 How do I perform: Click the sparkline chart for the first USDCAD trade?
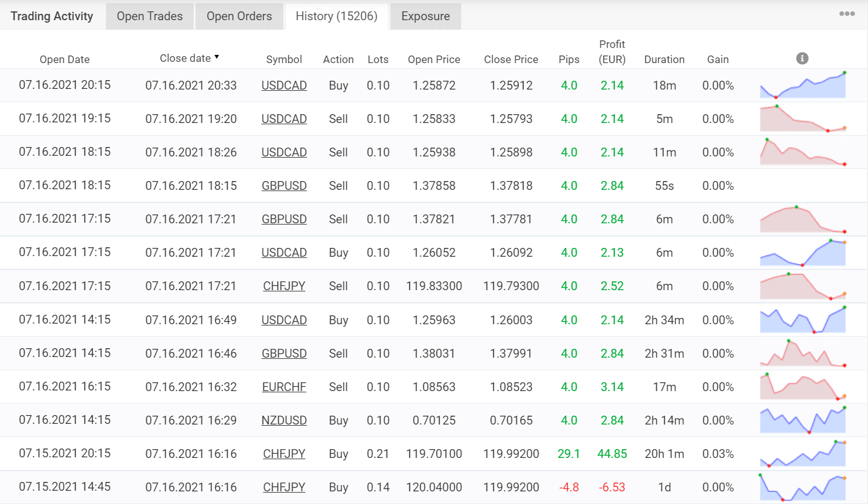[802, 85]
